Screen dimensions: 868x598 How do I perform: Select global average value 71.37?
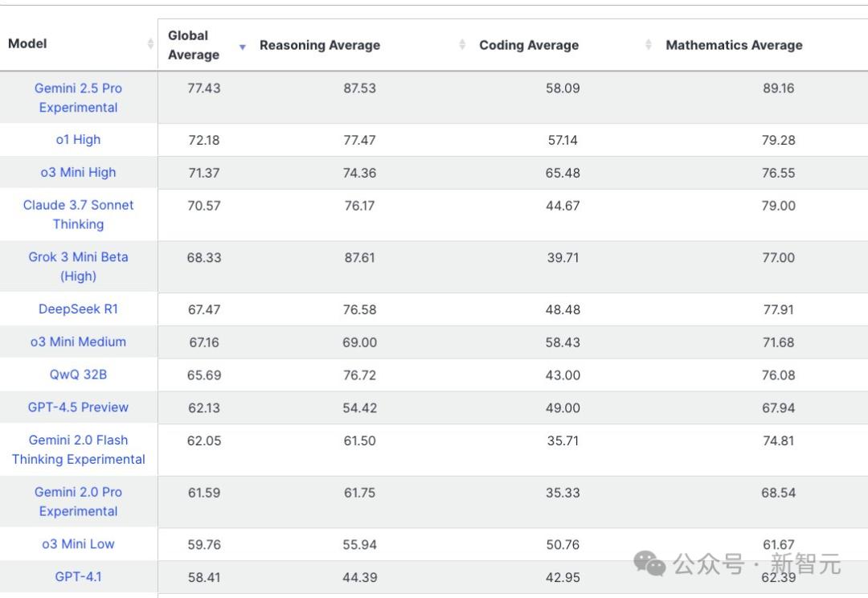click(203, 173)
